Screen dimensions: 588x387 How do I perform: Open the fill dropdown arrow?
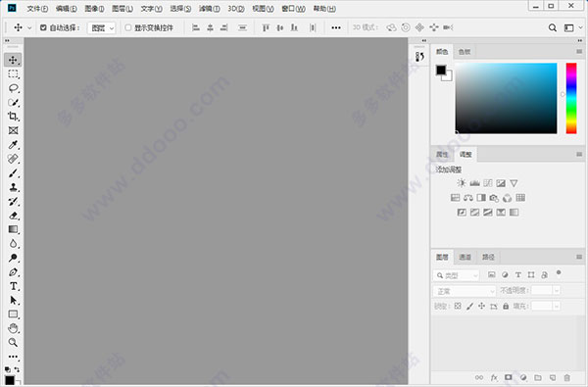coord(557,307)
